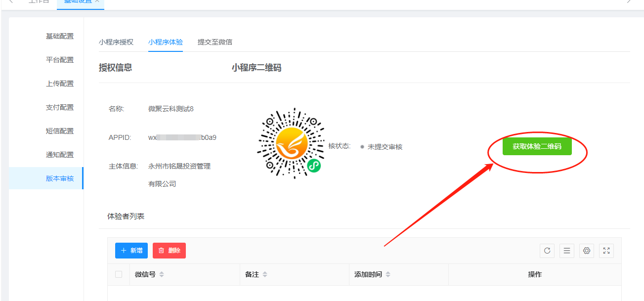Click the 未提交审核 status text
Viewport: 644px width, 301px height.
click(385, 147)
